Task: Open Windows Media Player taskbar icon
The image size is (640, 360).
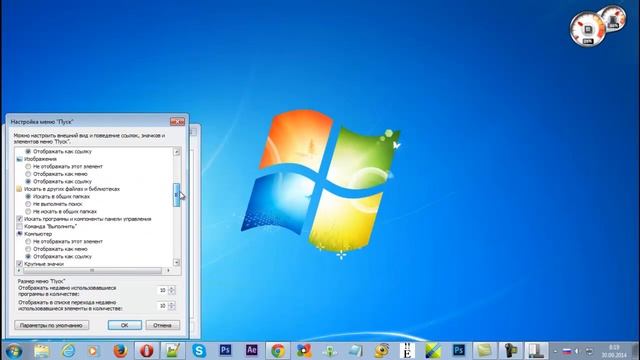Action: tap(93, 351)
